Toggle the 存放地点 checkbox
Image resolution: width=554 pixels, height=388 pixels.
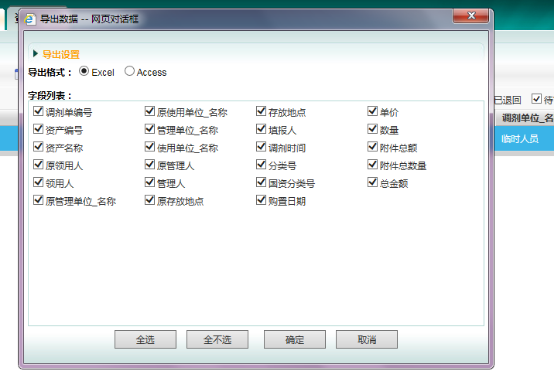261,111
